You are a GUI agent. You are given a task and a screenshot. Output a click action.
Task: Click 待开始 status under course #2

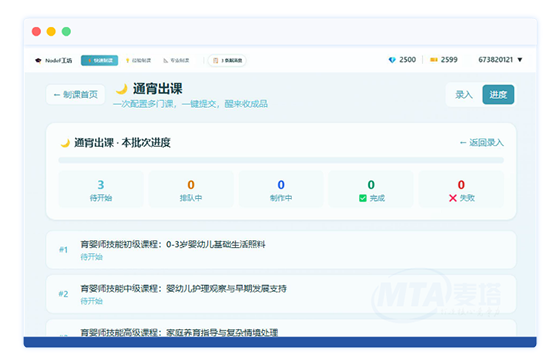tap(91, 301)
